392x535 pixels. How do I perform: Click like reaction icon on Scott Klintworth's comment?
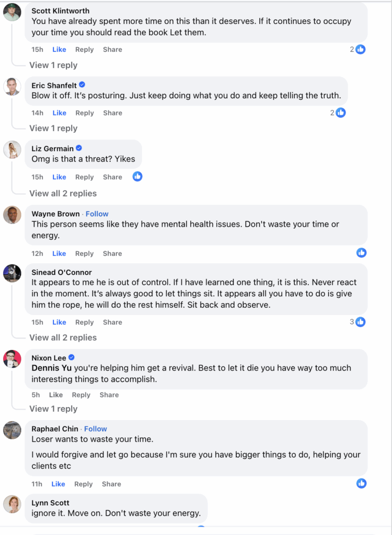pyautogui.click(x=360, y=50)
